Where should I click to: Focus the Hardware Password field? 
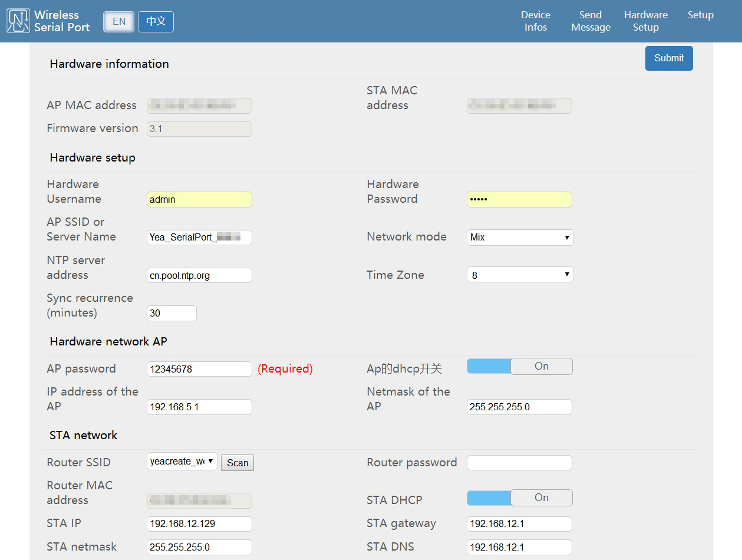pos(519,200)
